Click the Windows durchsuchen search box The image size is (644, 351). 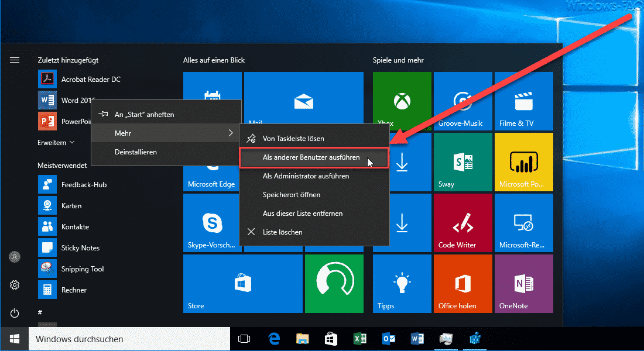(129, 339)
